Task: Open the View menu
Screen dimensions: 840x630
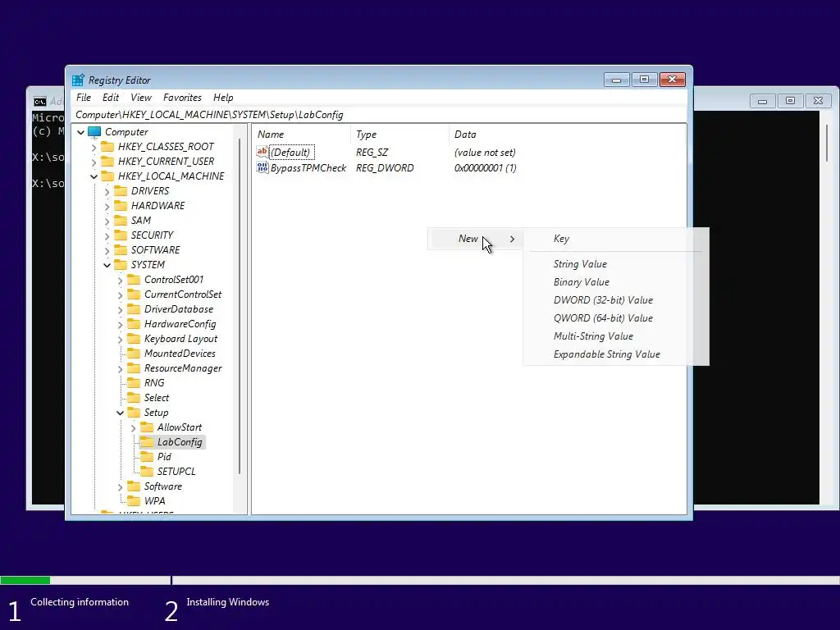Action: (141, 98)
